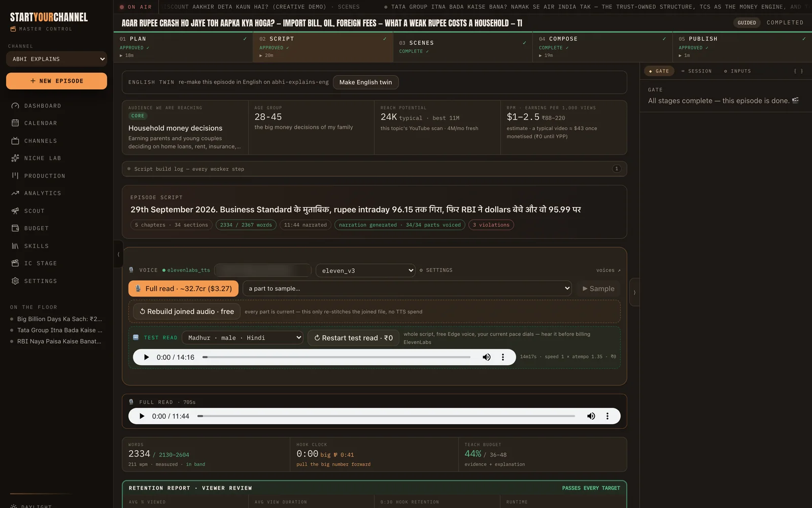Open the Budget wallet icon
The width and height of the screenshot is (812, 508).
[15, 228]
